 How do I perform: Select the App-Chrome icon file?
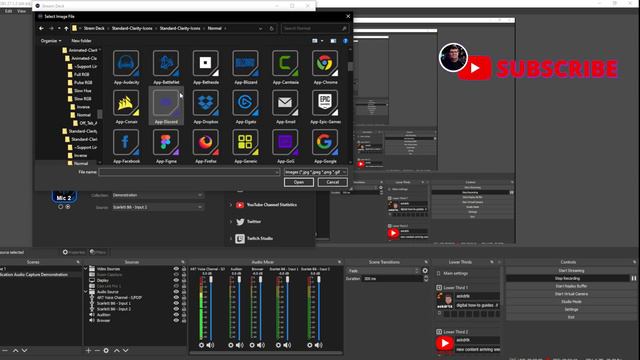point(325,67)
